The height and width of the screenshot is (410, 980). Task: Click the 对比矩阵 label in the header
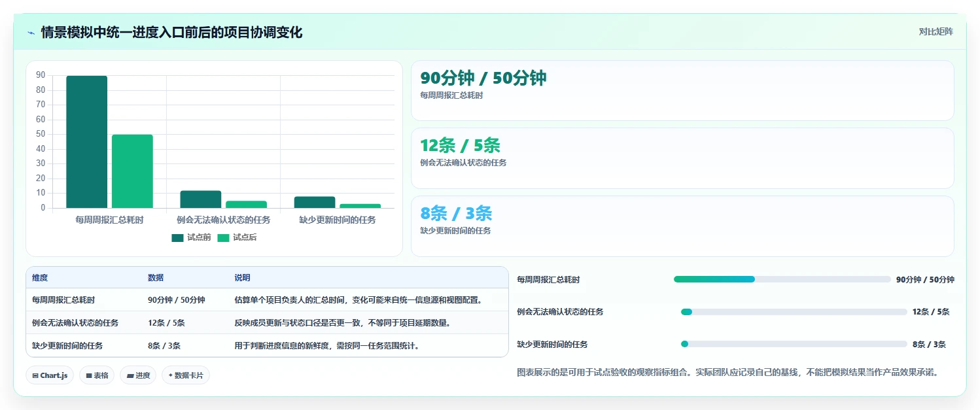point(936,31)
